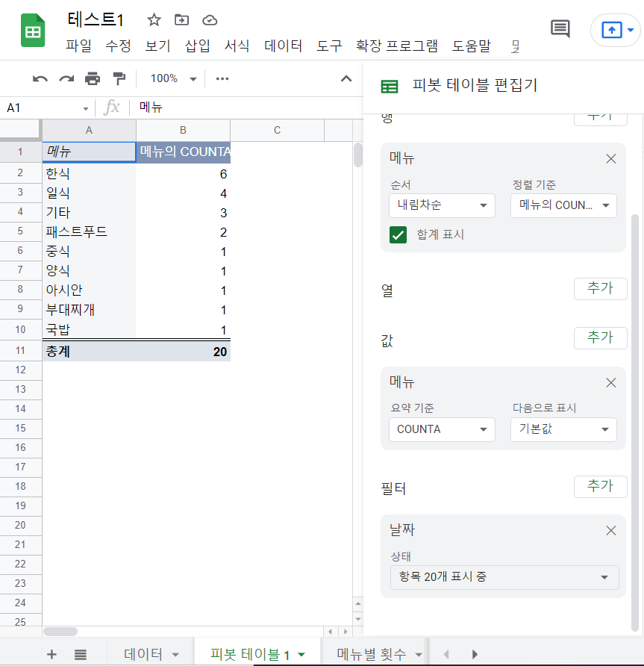
Task: Select the 메뉴의 COUNTA header cell
Action: (184, 152)
